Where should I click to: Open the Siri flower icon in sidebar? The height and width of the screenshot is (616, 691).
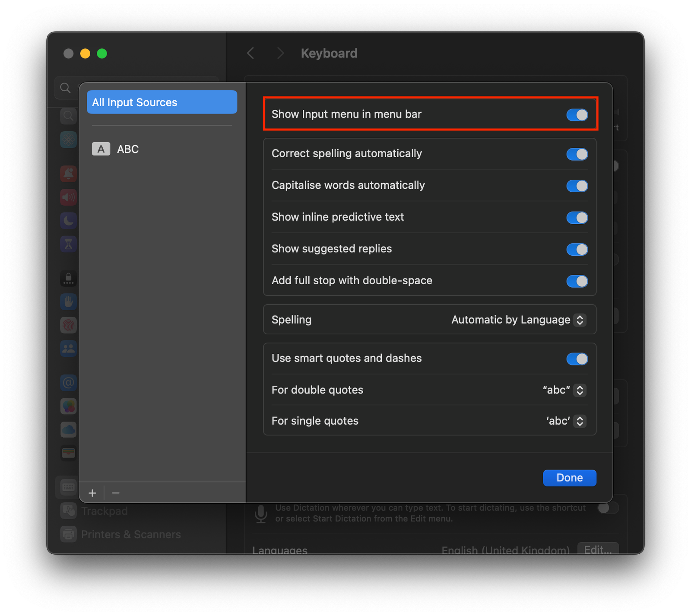pos(68,140)
